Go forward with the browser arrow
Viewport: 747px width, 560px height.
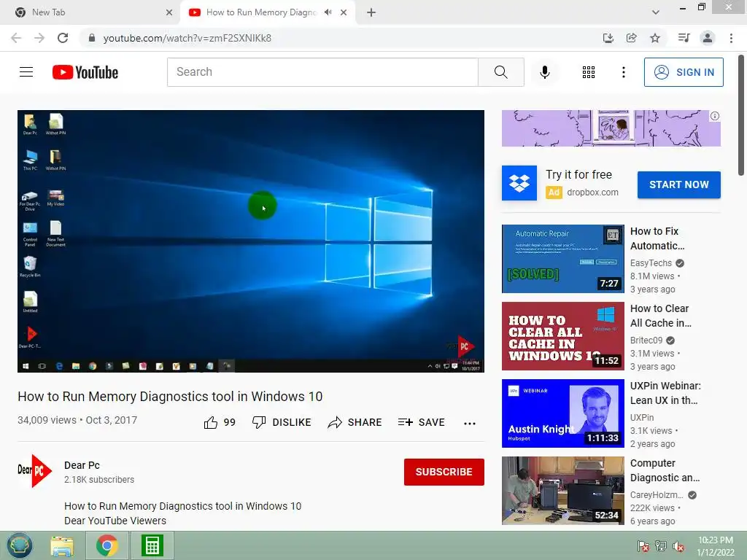point(39,38)
